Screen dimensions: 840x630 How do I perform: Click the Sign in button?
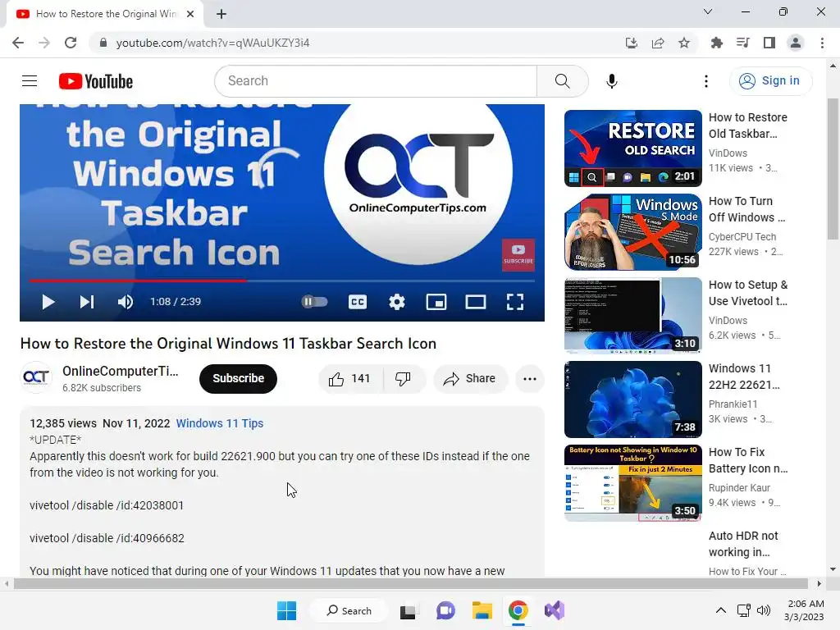pyautogui.click(x=770, y=81)
